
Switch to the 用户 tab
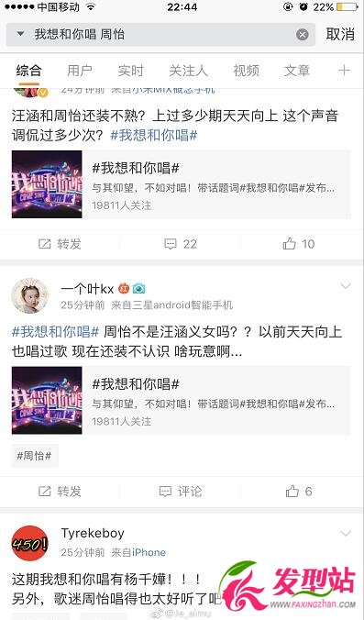tap(80, 71)
